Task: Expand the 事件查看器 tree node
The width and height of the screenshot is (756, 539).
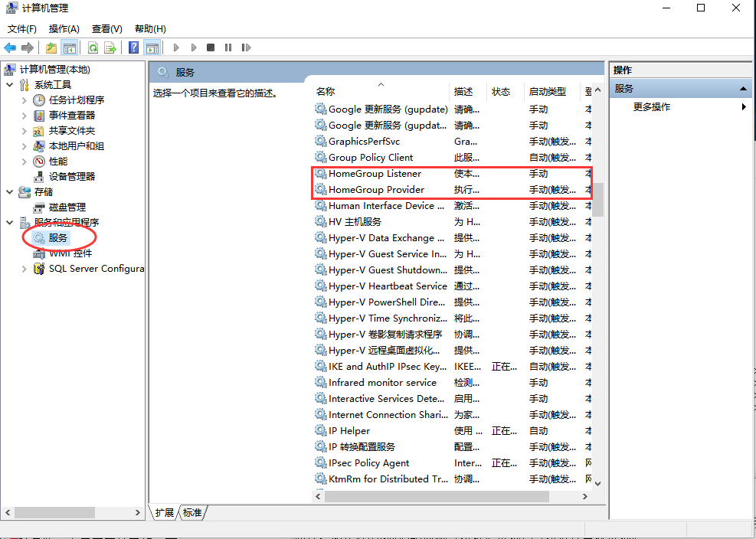Action: point(23,115)
